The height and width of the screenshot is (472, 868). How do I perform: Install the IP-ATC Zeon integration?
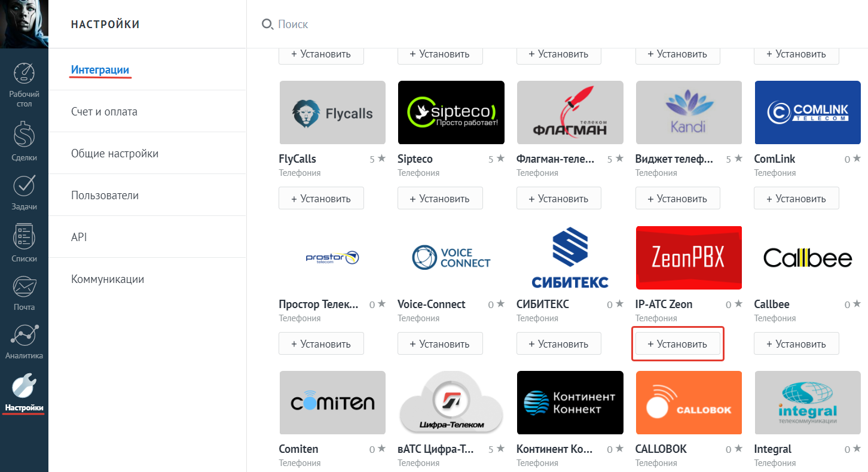pyautogui.click(x=677, y=344)
